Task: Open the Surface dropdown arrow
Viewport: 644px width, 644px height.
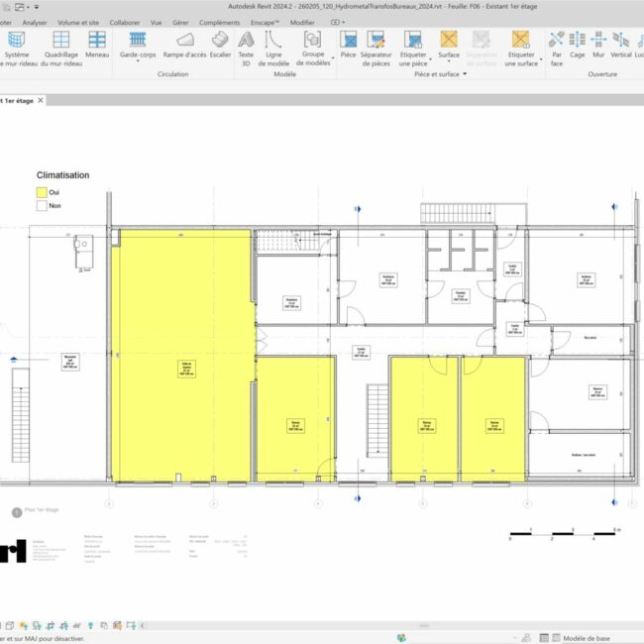Action: (x=449, y=61)
